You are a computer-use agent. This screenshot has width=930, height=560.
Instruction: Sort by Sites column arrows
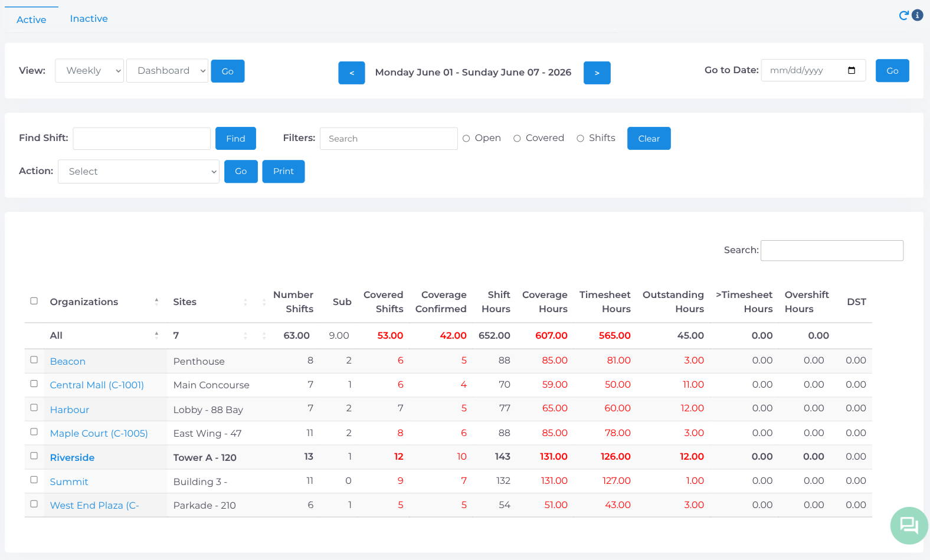coord(245,302)
